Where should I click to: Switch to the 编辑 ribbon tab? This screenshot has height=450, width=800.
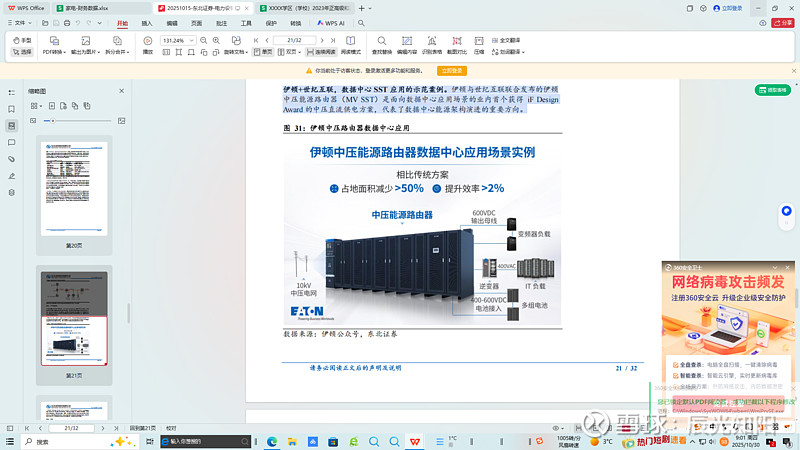[x=172, y=23]
